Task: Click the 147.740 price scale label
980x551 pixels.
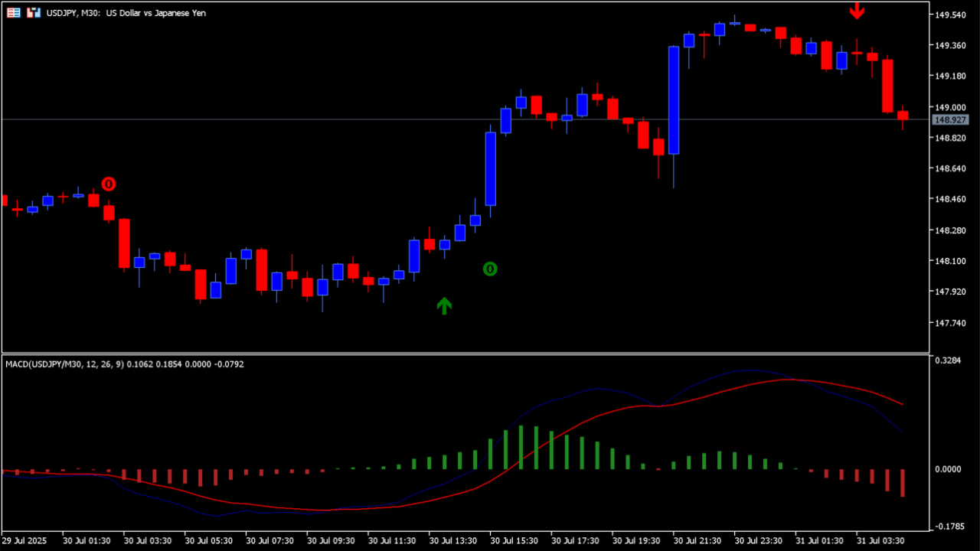Action: click(x=950, y=323)
